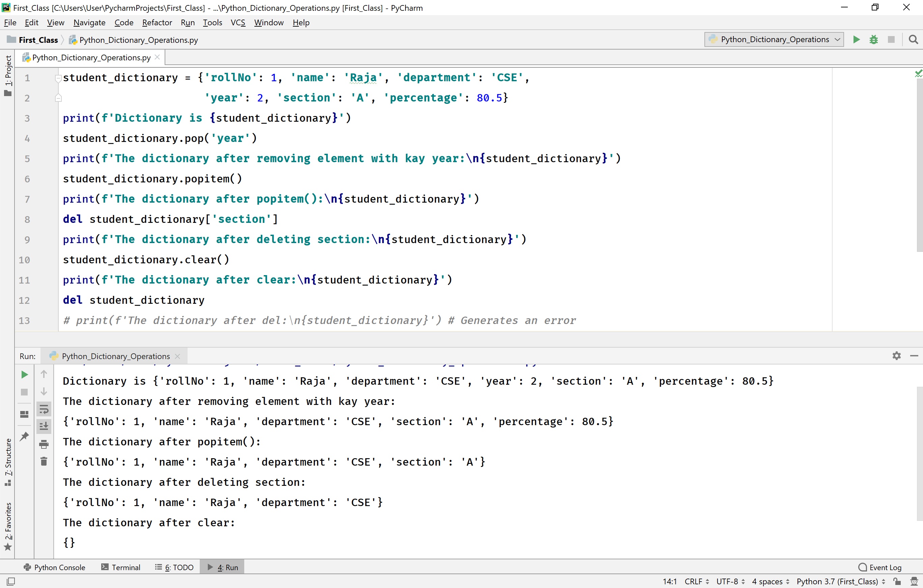Open the Refactor menu

tap(157, 23)
